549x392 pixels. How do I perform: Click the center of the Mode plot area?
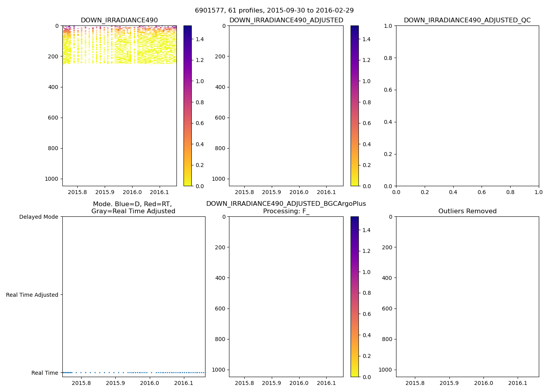pos(133,297)
